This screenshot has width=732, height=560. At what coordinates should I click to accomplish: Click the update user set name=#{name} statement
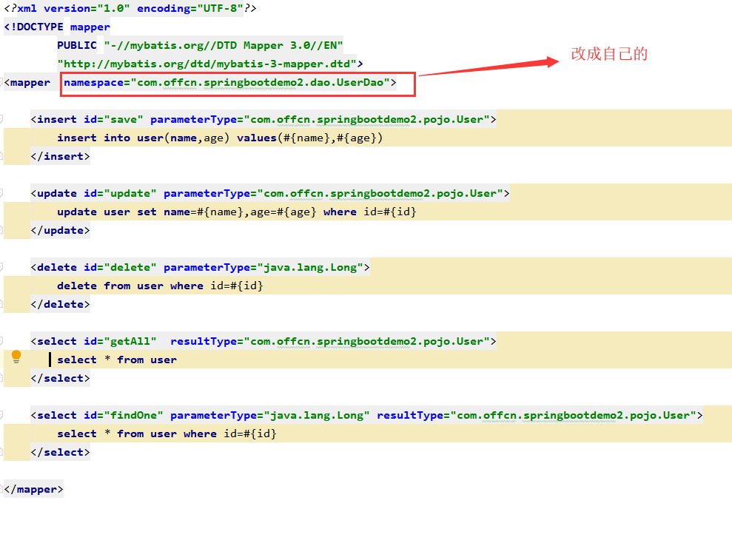(x=237, y=212)
